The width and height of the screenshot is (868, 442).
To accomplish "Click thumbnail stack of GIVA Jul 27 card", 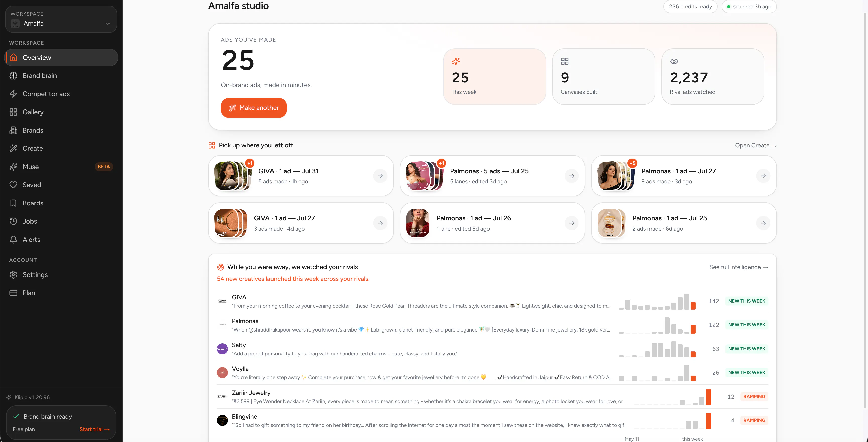I will [231, 223].
